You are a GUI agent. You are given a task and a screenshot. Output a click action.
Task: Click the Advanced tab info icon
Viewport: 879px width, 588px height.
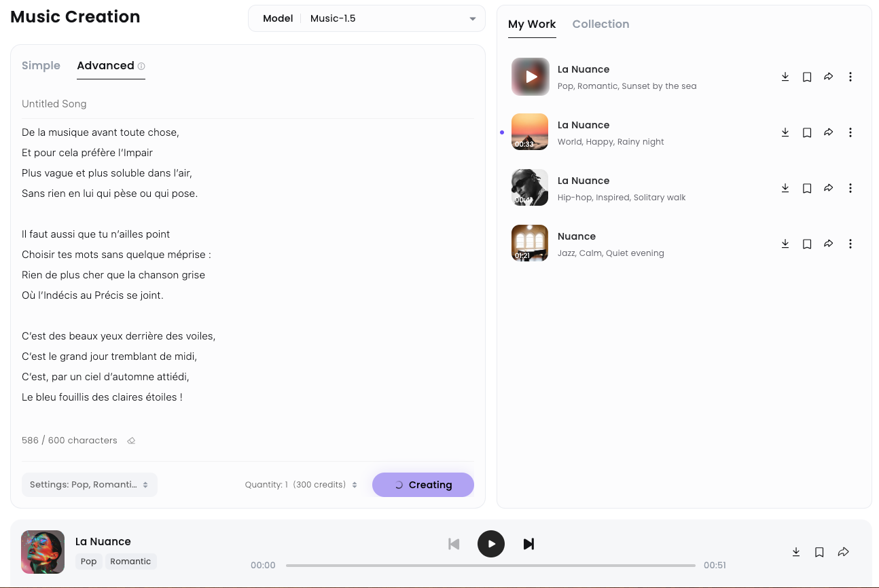click(x=141, y=67)
